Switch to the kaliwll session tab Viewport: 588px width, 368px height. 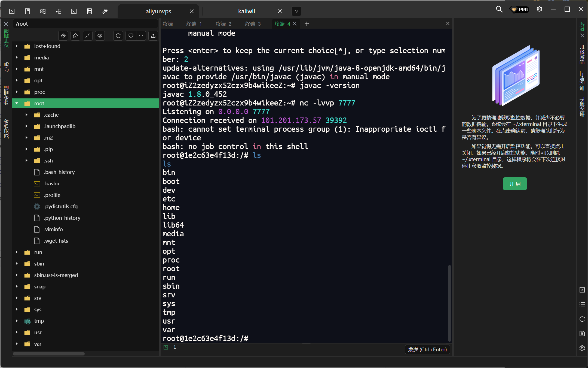[x=246, y=11]
